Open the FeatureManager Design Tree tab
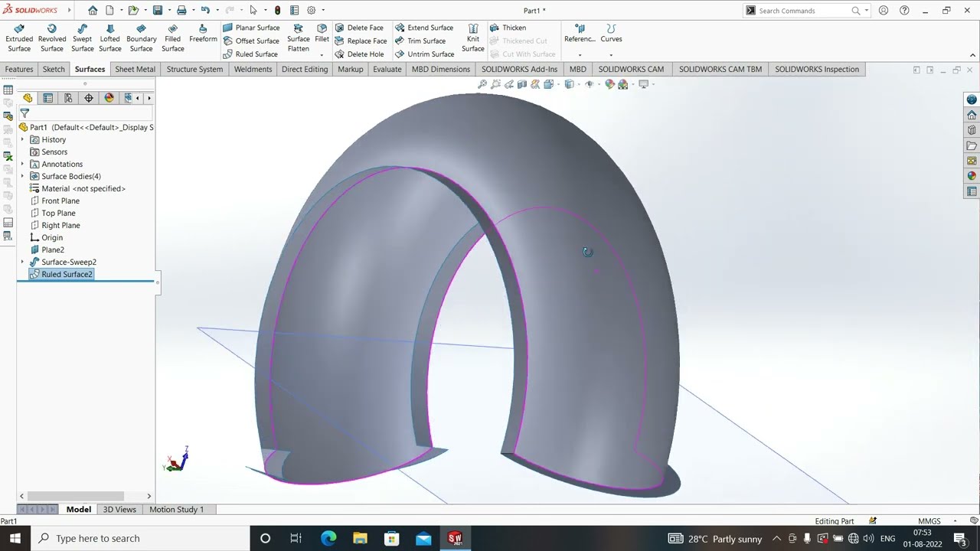This screenshot has height=551, width=980. pyautogui.click(x=28, y=98)
